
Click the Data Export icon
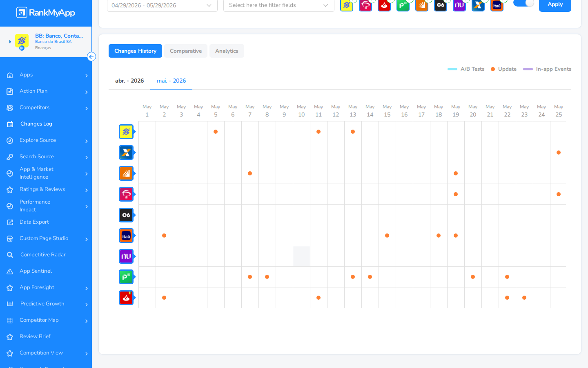click(x=10, y=222)
